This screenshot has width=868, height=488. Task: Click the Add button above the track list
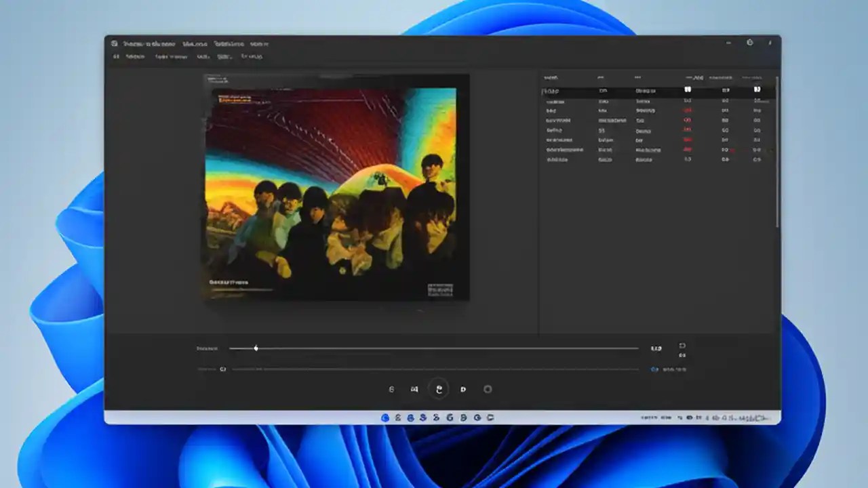[x=695, y=77]
